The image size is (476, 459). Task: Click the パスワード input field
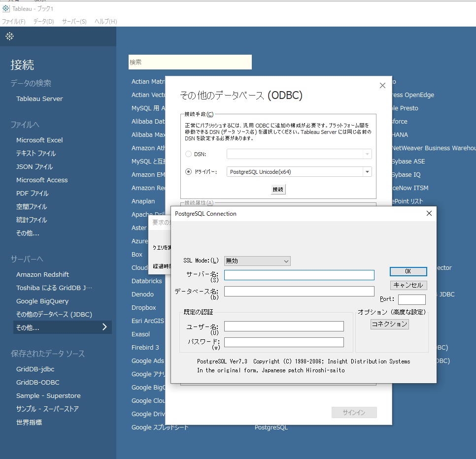pyautogui.click(x=284, y=342)
